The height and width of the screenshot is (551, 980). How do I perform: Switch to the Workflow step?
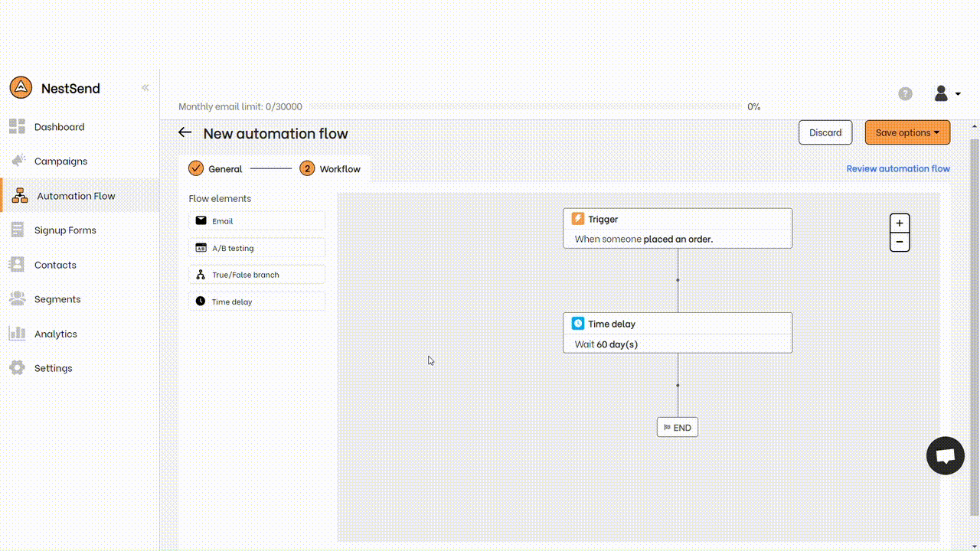coord(330,168)
